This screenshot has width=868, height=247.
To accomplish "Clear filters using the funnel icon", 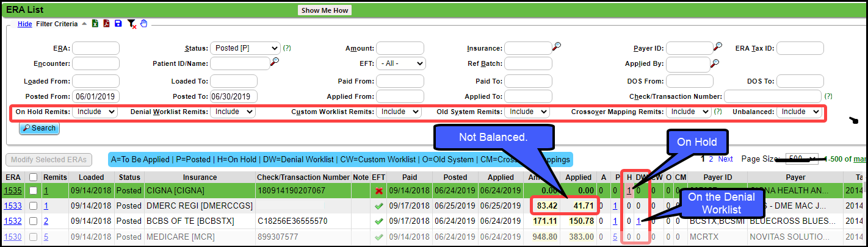I will point(131,24).
